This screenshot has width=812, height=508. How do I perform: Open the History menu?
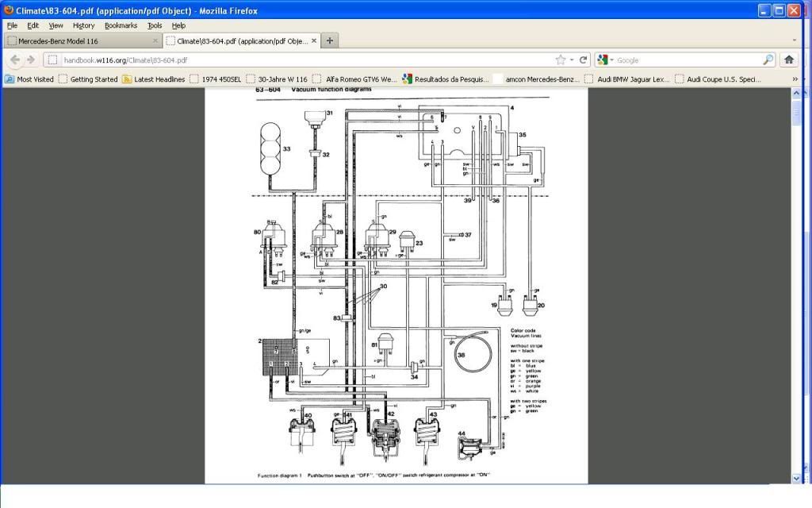click(x=83, y=25)
